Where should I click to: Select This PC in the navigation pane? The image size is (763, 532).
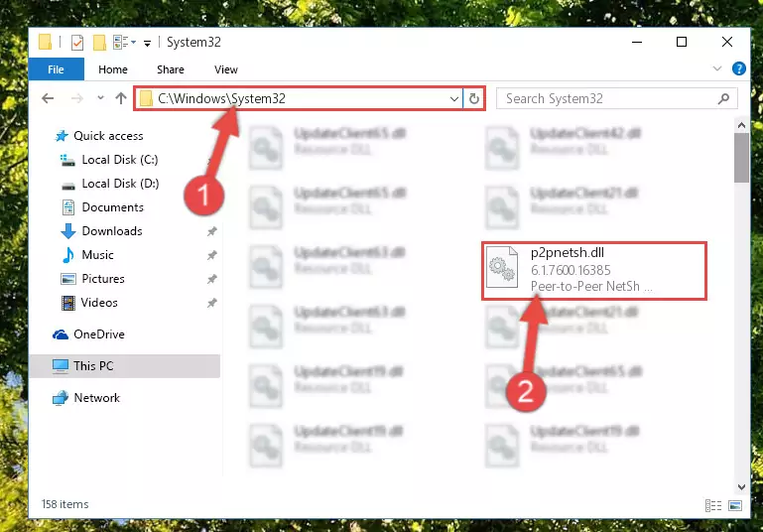click(x=125, y=366)
